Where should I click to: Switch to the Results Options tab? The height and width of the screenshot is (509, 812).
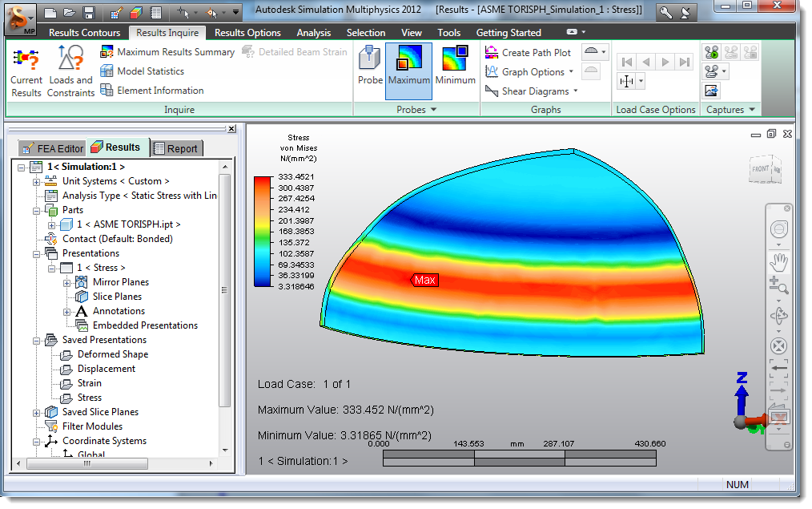click(247, 32)
